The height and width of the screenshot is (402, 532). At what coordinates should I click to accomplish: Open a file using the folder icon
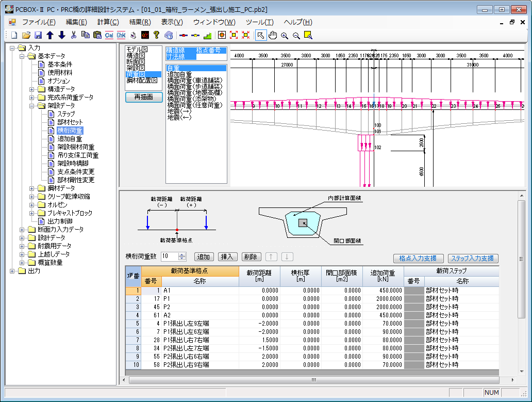tap(26, 35)
